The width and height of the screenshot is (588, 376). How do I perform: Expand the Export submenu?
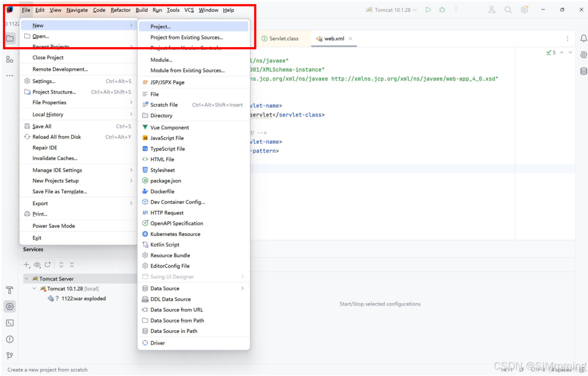pos(40,203)
